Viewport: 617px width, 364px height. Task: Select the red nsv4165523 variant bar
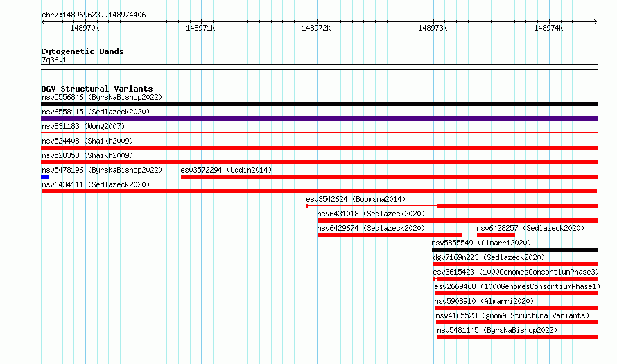pos(516,322)
